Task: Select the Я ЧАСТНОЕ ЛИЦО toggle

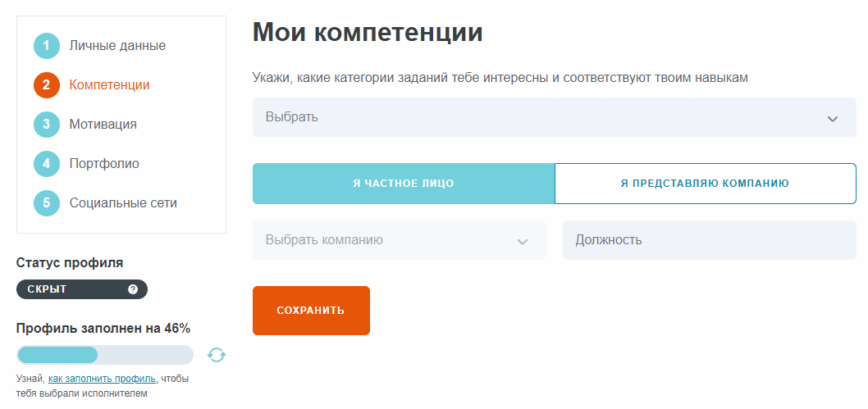Action: click(404, 184)
